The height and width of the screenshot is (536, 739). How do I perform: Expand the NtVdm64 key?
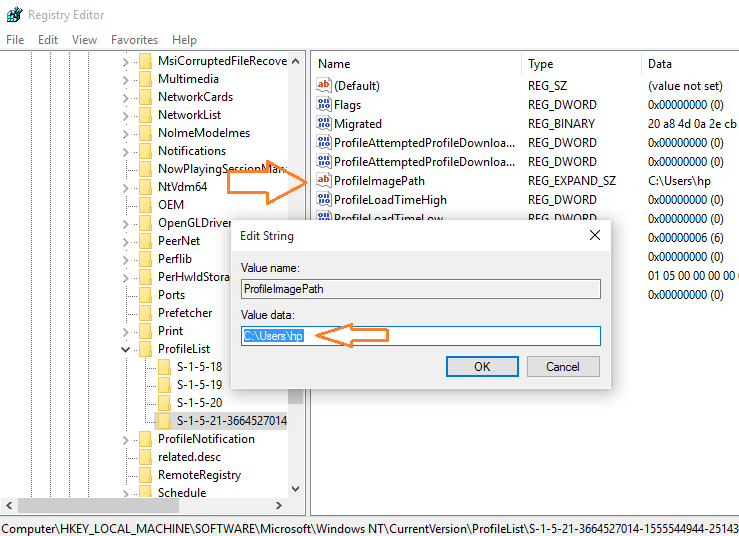pyautogui.click(x=125, y=188)
